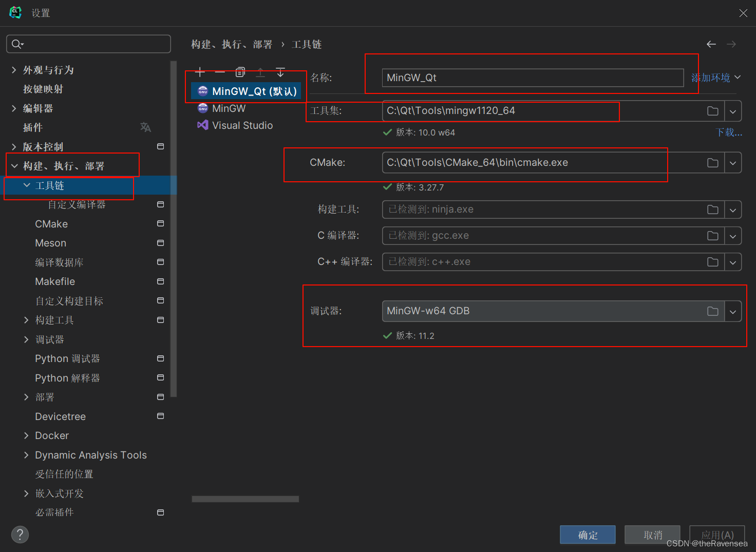Expand the 编辑器 section
This screenshot has width=756, height=552.
14,108
